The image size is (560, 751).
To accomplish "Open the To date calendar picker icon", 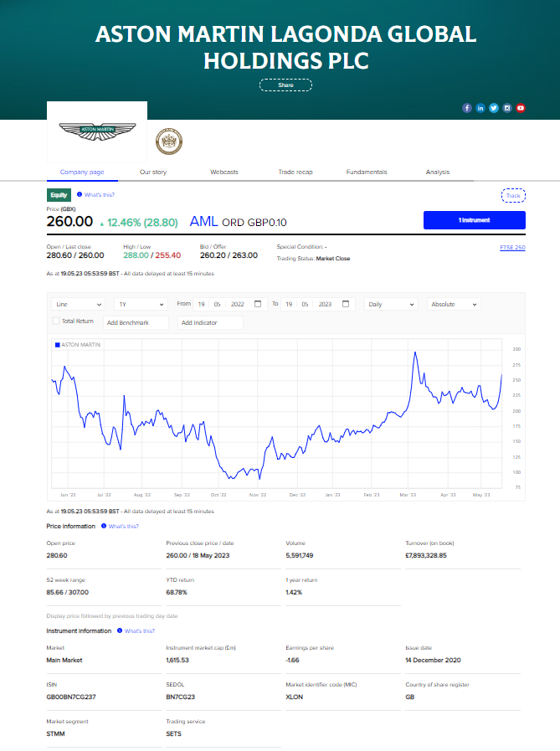I will click(346, 304).
